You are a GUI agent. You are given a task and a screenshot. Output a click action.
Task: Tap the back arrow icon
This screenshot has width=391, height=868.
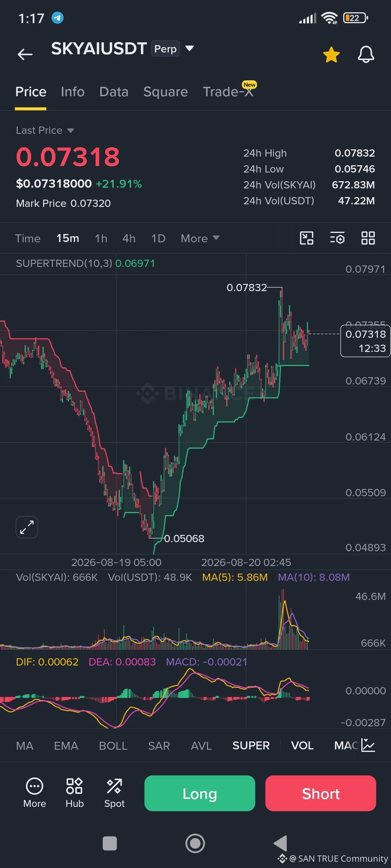(x=25, y=54)
